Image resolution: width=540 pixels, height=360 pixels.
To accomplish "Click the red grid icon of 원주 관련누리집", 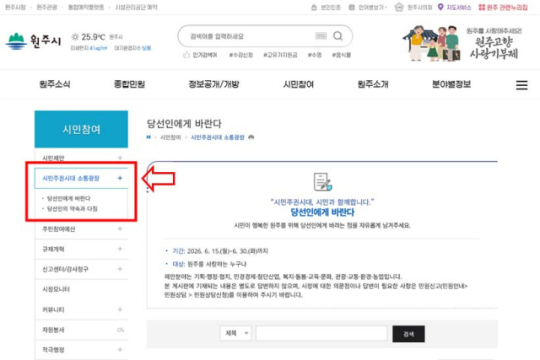I will pos(482,7).
